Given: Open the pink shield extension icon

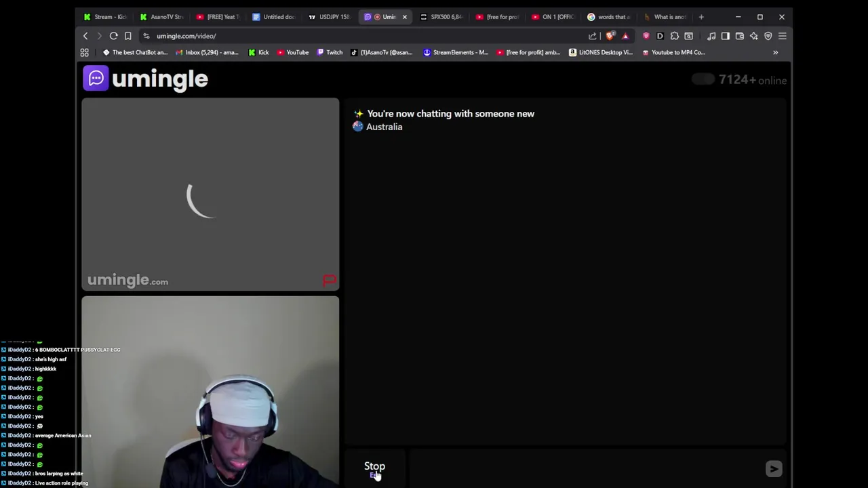Looking at the screenshot, I should point(646,36).
